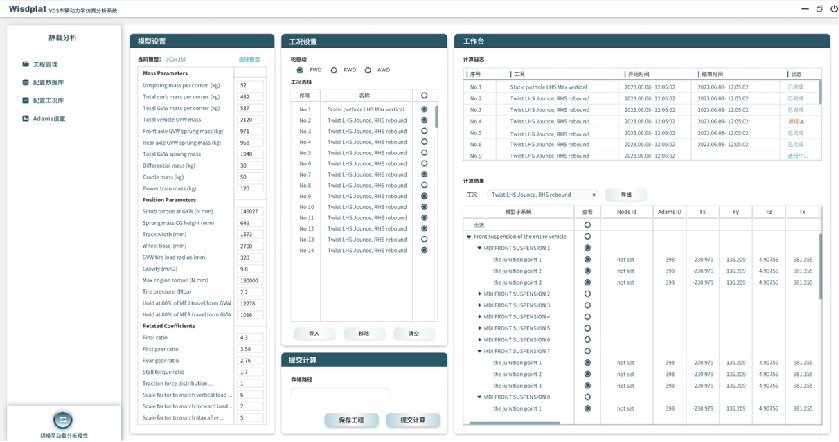Collapse Front suspension of the entire vehicle node
Viewport: 839px width, 442px height.
click(x=469, y=236)
